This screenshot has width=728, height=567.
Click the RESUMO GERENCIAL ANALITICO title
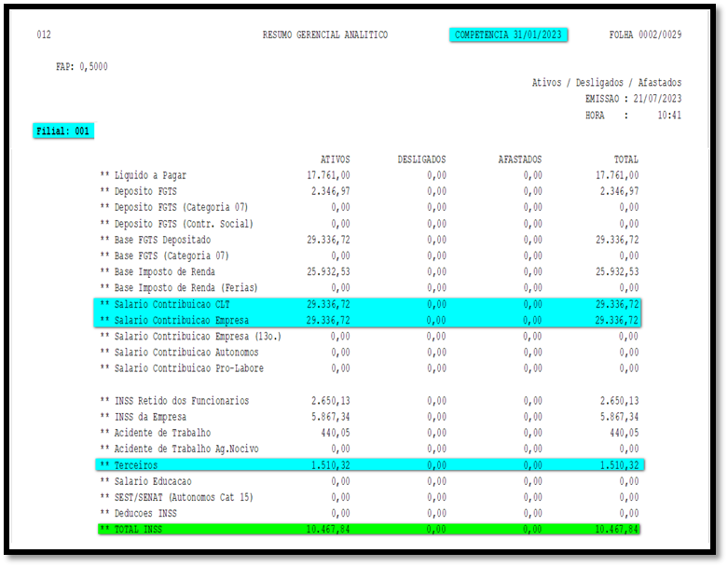(325, 35)
